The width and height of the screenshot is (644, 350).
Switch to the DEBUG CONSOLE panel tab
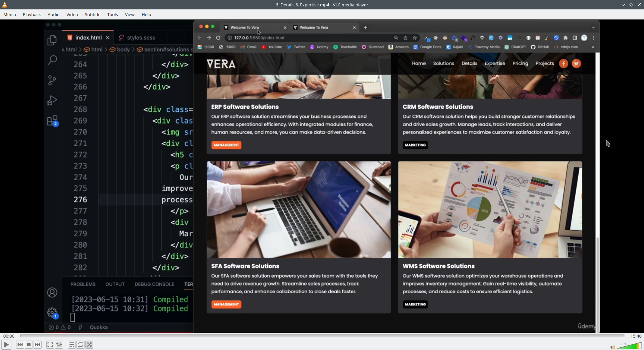pos(154,284)
